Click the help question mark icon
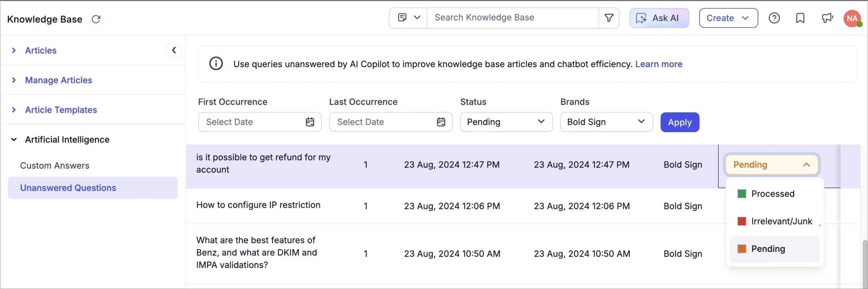The width and height of the screenshot is (868, 289). pyautogui.click(x=774, y=18)
